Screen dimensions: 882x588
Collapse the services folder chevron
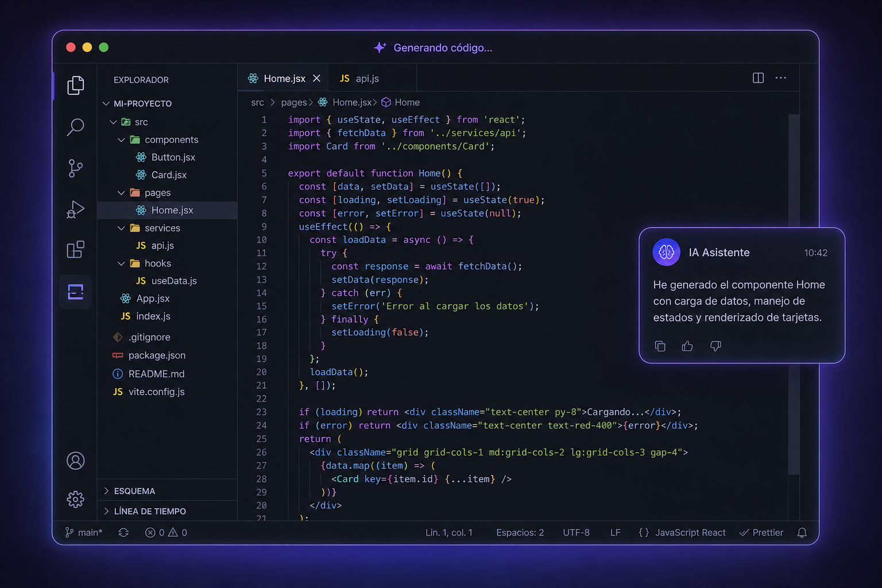pos(121,228)
